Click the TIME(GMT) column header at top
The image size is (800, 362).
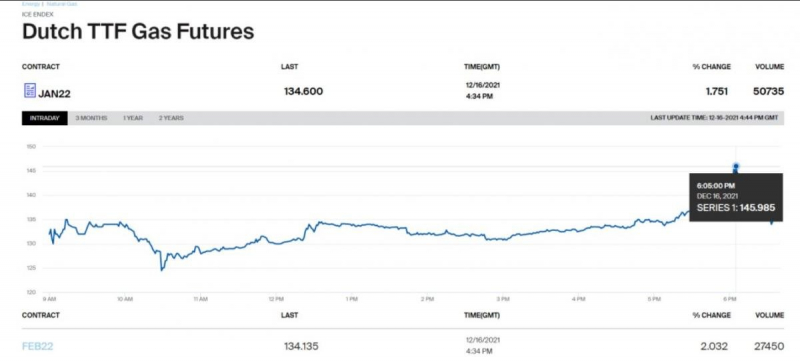482,67
